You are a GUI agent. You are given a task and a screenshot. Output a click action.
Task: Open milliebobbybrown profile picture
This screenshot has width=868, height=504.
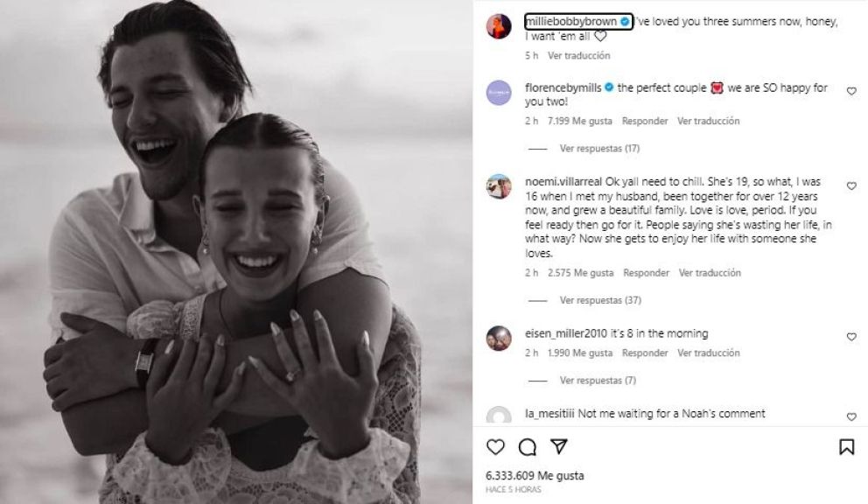(500, 26)
